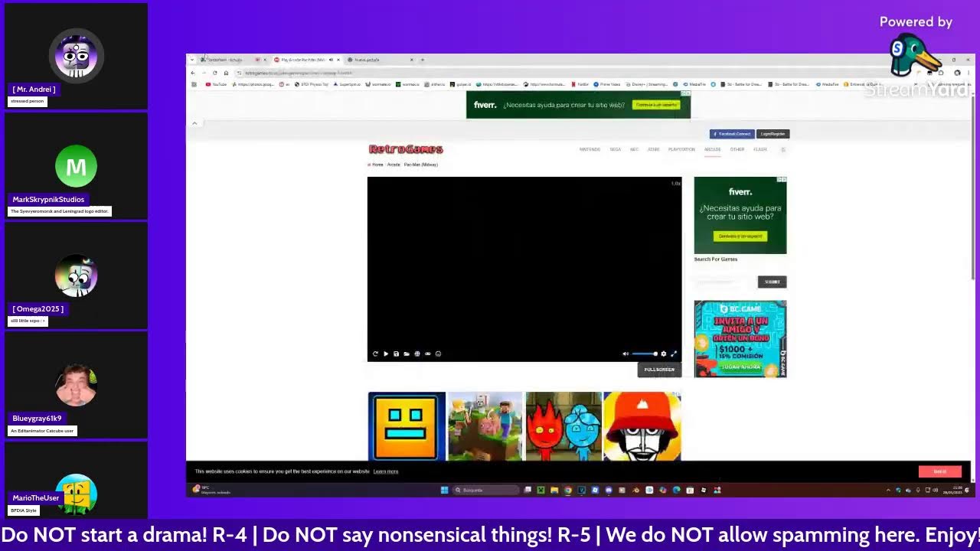The image size is (980, 551).
Task: Click JUGAR AHORA on BC.GAME ad
Action: (x=740, y=367)
